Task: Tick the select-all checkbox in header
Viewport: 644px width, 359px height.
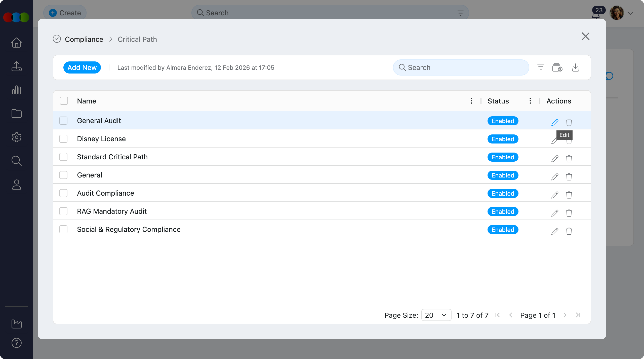Action: click(x=64, y=101)
